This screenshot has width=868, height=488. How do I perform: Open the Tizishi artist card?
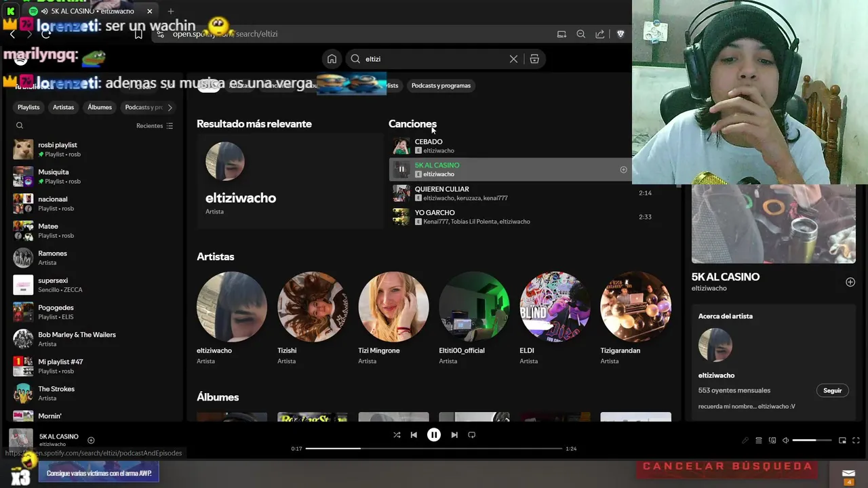tap(313, 319)
